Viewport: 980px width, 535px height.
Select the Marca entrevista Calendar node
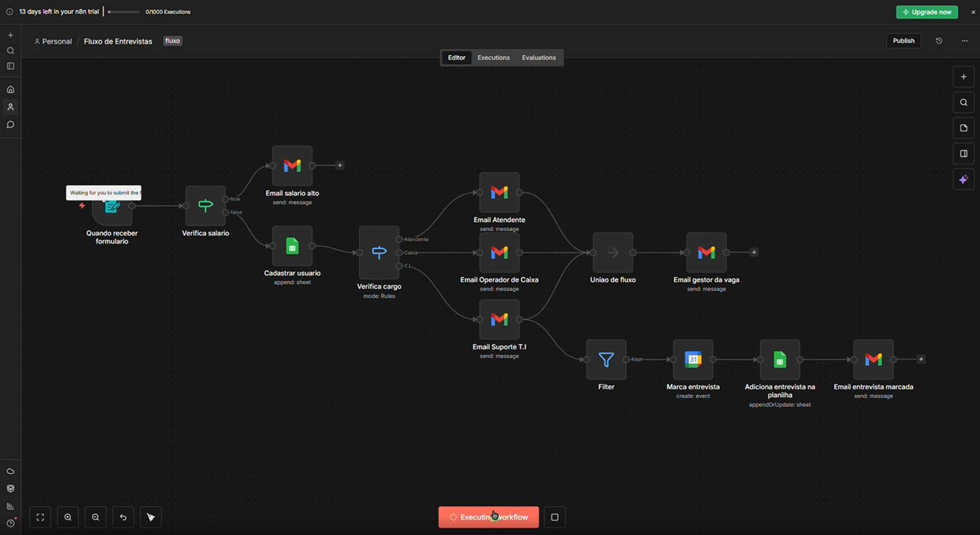pos(693,359)
